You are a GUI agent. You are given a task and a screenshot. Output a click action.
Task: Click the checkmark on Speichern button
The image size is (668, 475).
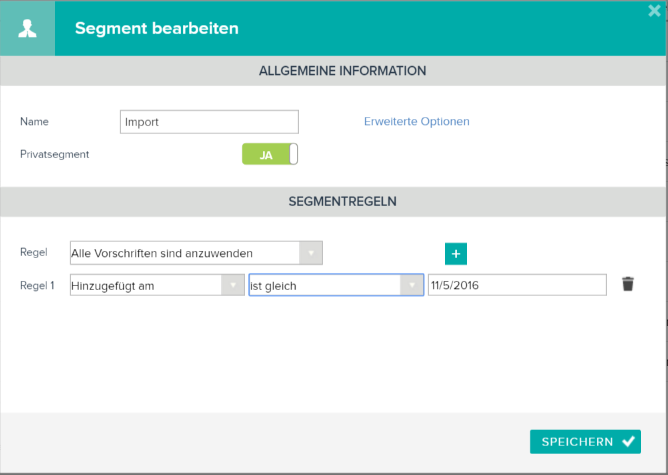click(629, 441)
